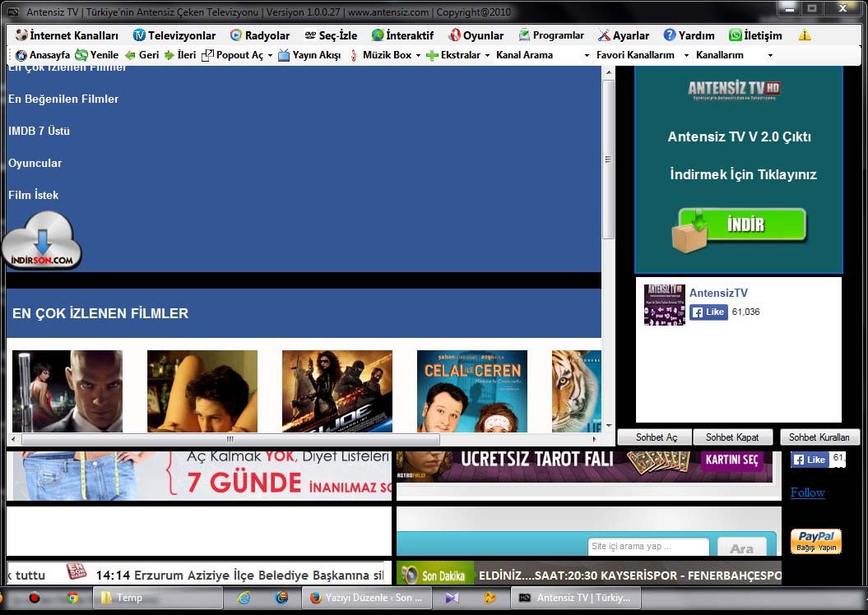This screenshot has width=868, height=615.
Task: Click the Son Dakika speaker icon
Action: click(409, 576)
